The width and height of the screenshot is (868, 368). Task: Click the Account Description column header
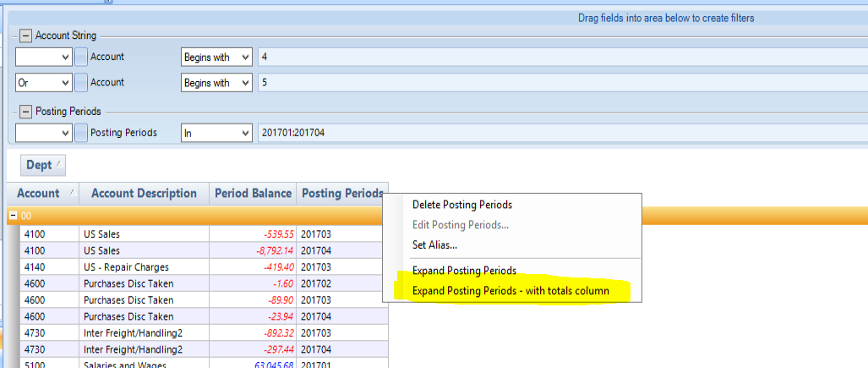(x=144, y=193)
